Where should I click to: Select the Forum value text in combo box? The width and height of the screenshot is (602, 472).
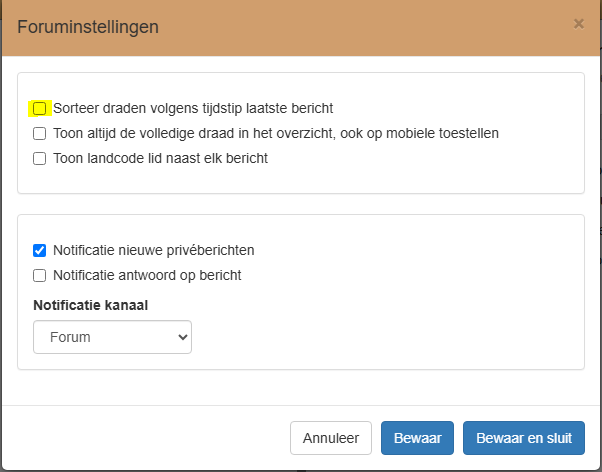[70, 337]
